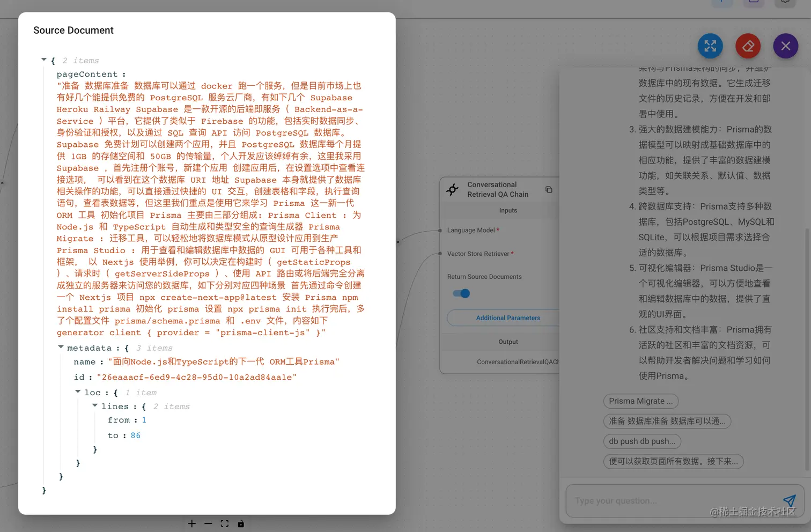Zoom out on the flow canvas

pyautogui.click(x=209, y=523)
